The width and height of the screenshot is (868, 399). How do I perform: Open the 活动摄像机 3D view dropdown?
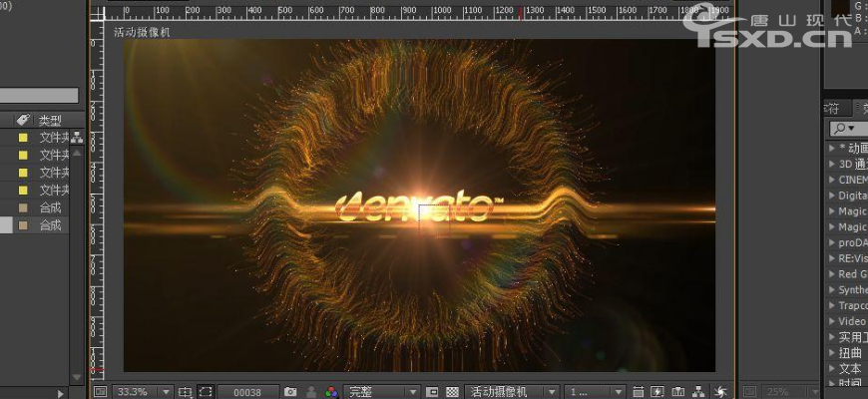pos(512,392)
